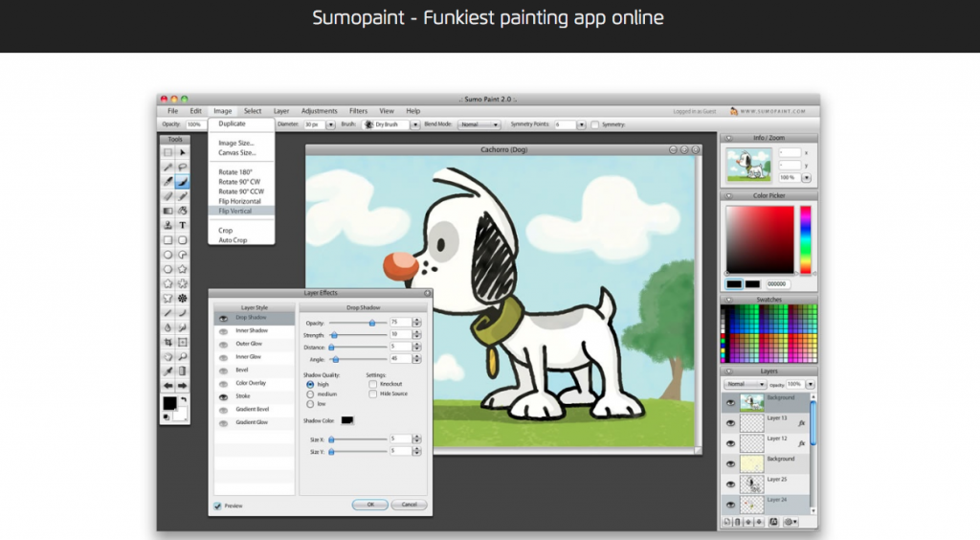Image resolution: width=980 pixels, height=540 pixels.
Task: Toggle the Preview checkbox
Action: pyautogui.click(x=218, y=505)
